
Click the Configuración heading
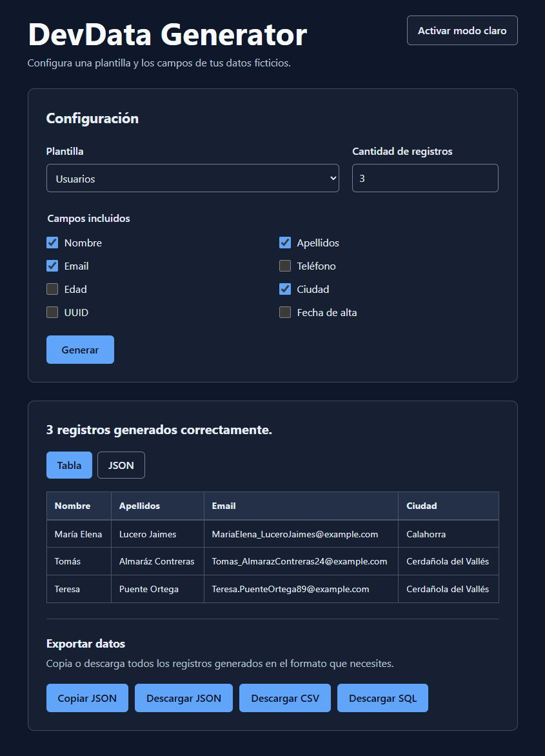pos(92,118)
